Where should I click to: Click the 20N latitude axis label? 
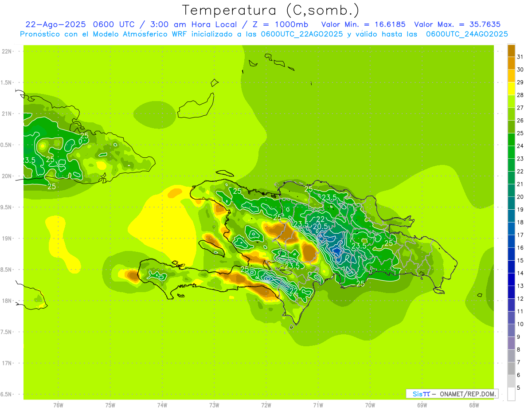point(7,176)
